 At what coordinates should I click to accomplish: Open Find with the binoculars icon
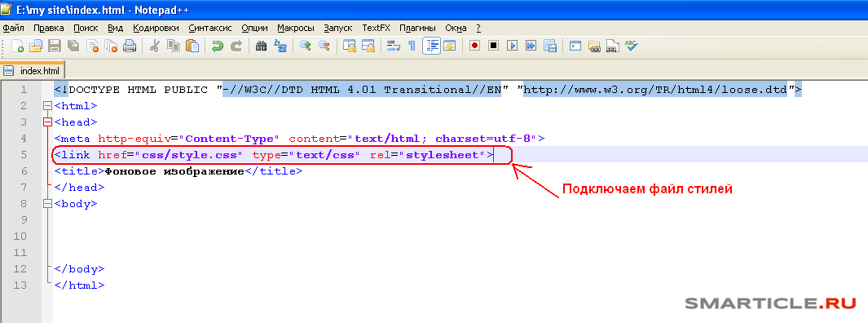click(x=262, y=46)
